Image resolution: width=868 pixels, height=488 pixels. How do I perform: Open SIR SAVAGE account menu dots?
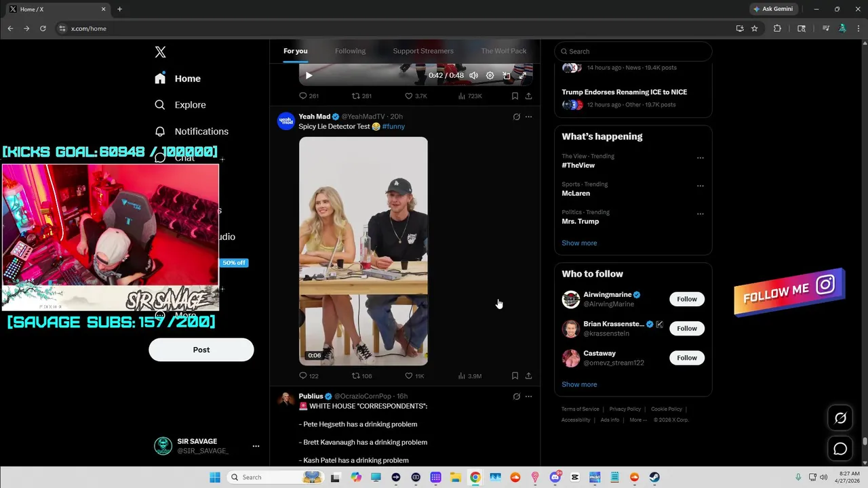tap(256, 446)
